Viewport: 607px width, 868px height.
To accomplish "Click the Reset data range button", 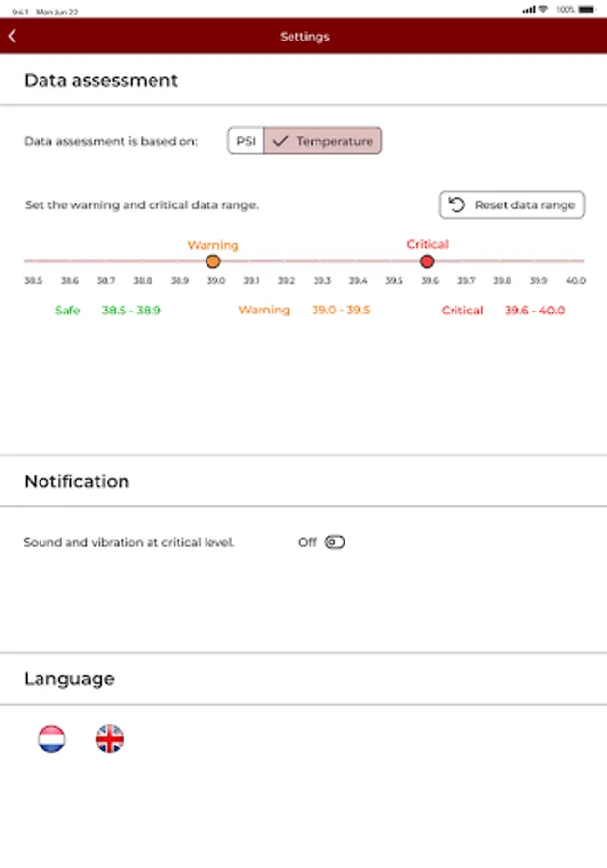I will [511, 204].
